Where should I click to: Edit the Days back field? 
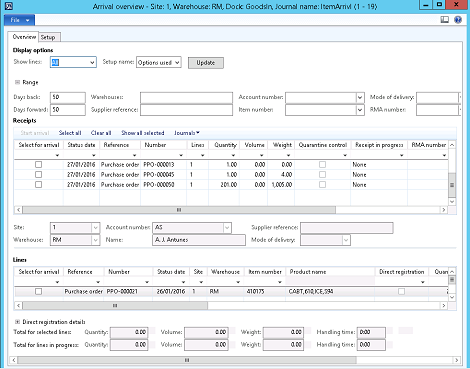tap(68, 97)
